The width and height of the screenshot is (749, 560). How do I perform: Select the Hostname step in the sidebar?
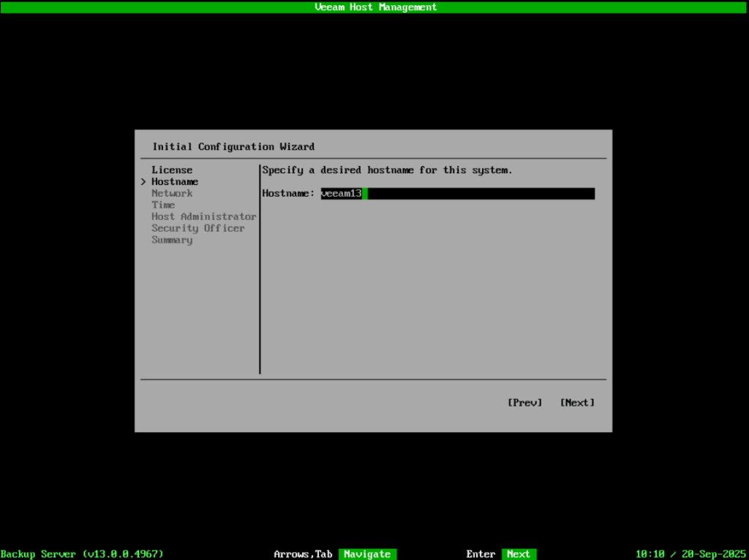pos(175,182)
